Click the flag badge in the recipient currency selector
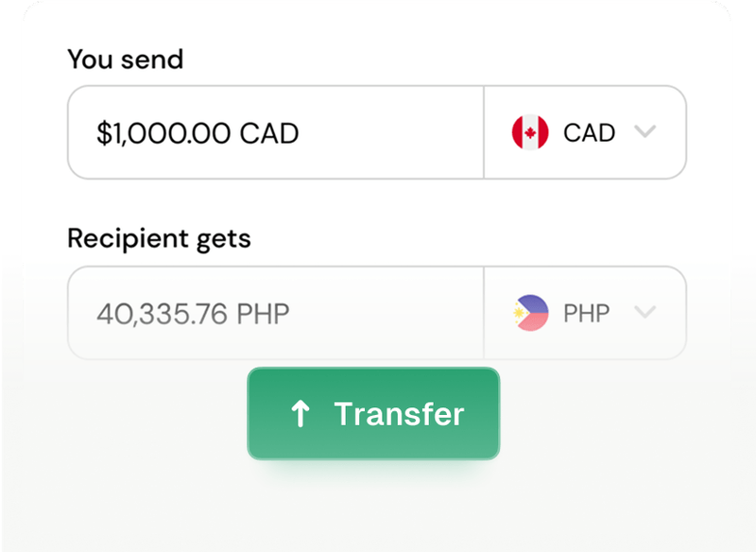This screenshot has height=552, width=756. [532, 313]
